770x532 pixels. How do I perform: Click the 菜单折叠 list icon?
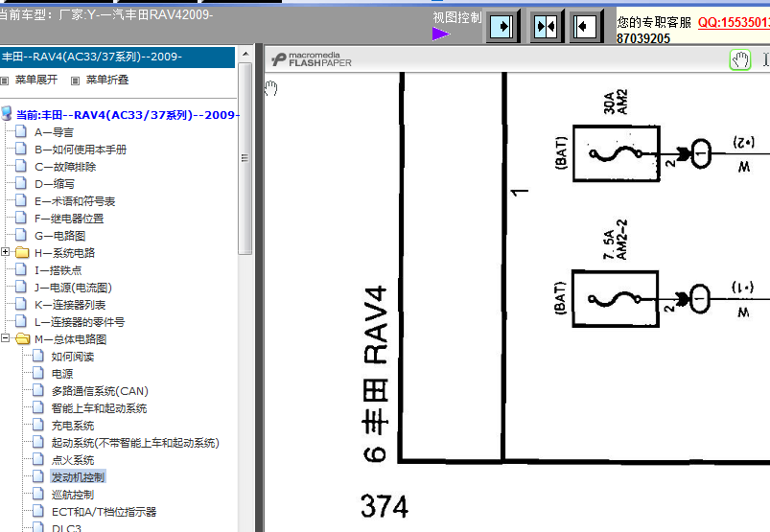point(75,81)
